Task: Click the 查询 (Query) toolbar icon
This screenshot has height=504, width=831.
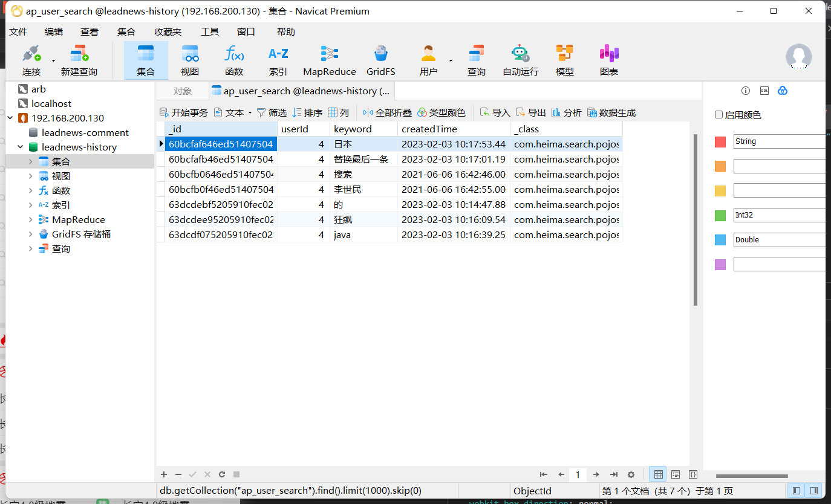Action: pos(477,60)
